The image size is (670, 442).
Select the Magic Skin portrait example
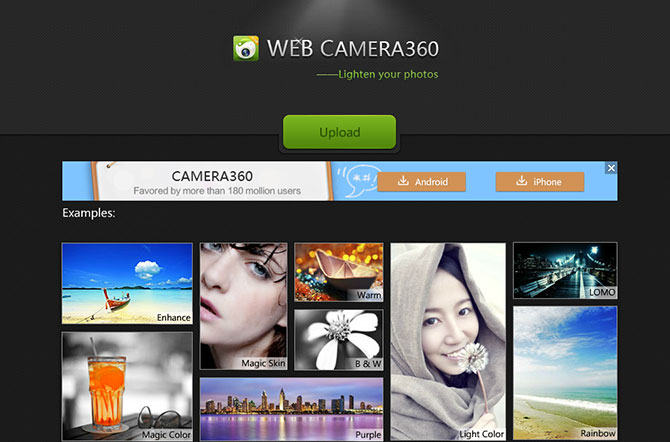pyautogui.click(x=243, y=306)
